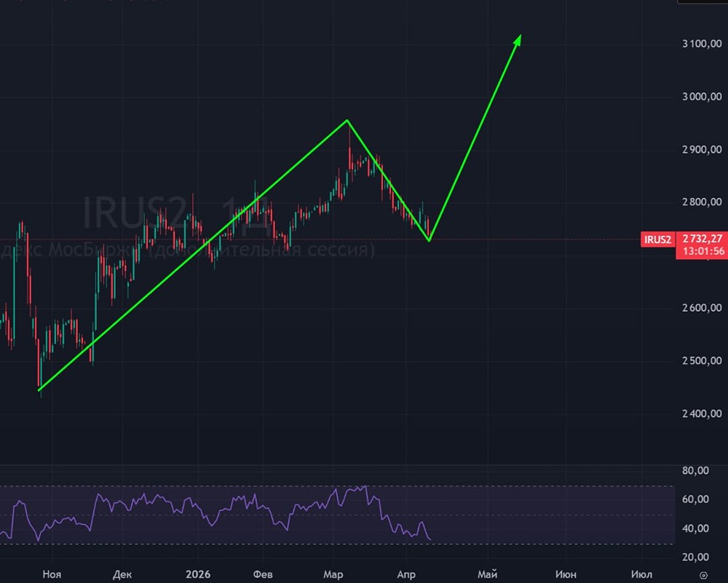Select the Май month time marker
This screenshot has height=583, width=728.
(488, 575)
